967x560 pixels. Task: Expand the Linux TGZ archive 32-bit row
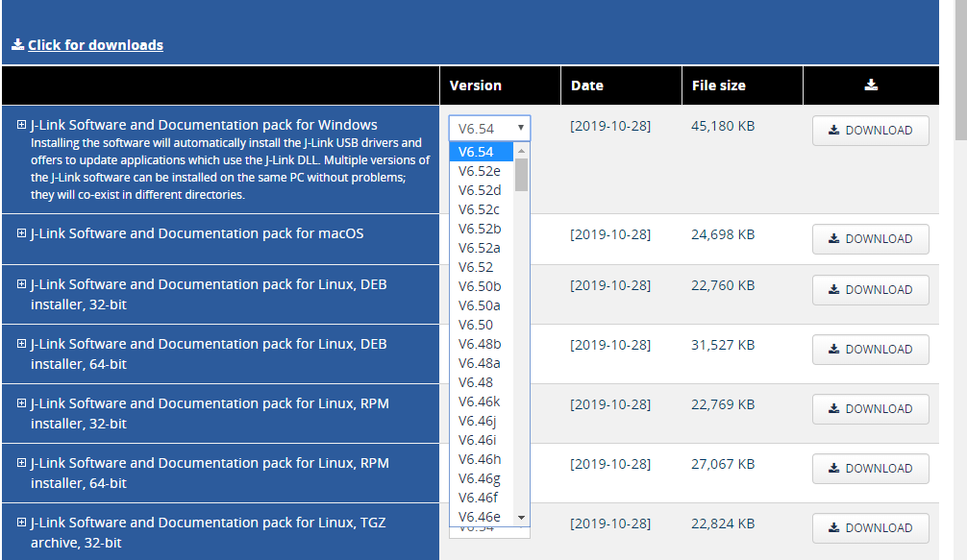click(21, 522)
